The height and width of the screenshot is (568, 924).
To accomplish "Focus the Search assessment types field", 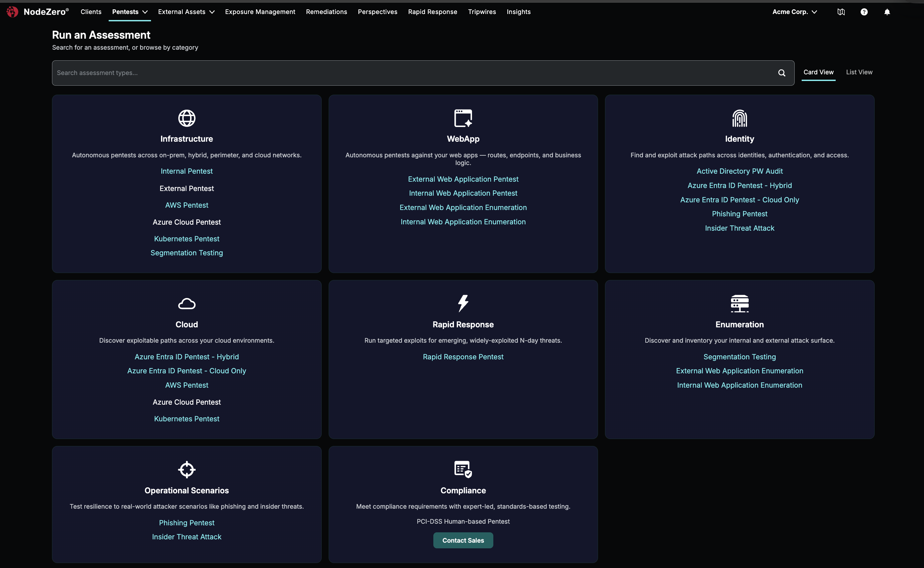I will (423, 73).
